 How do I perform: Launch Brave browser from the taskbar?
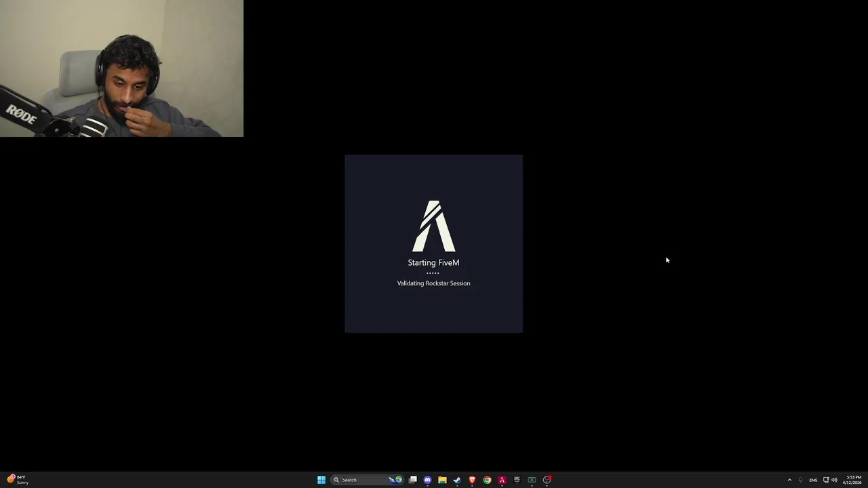472,480
